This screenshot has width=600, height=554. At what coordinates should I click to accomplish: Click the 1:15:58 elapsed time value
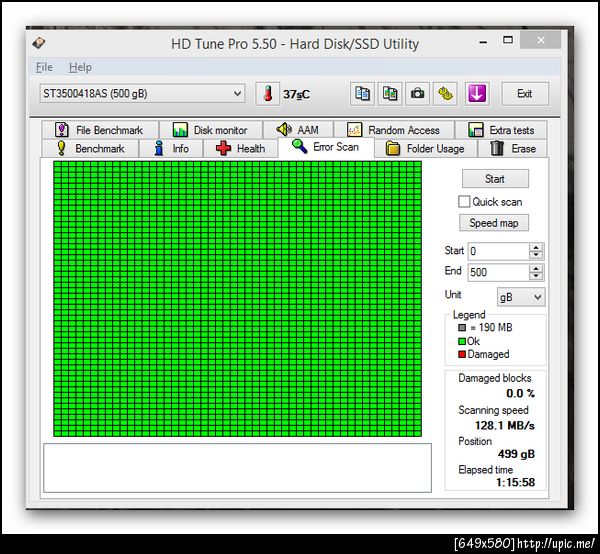tap(515, 482)
